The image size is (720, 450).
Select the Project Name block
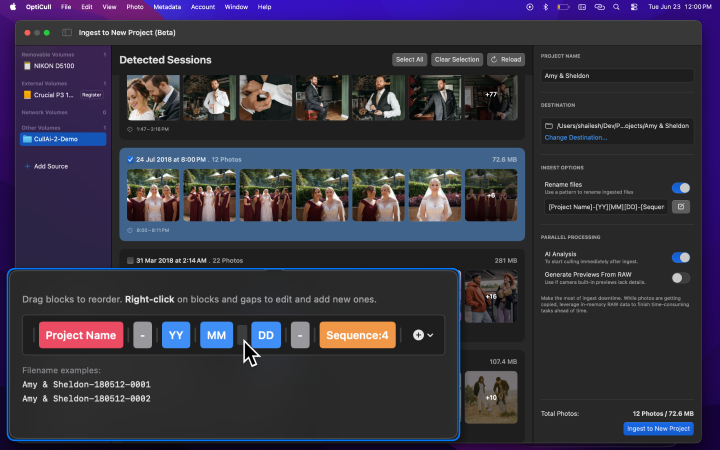pyautogui.click(x=81, y=335)
